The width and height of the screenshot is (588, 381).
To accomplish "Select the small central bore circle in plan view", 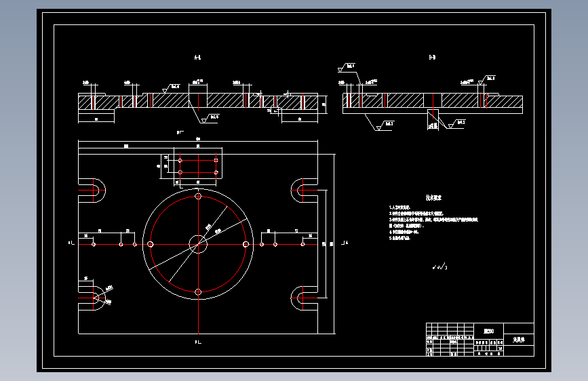I will click(198, 244).
